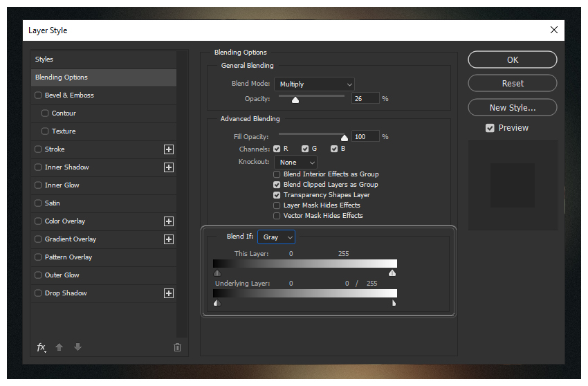
Task: Select Styles in the left list
Action: pos(104,59)
